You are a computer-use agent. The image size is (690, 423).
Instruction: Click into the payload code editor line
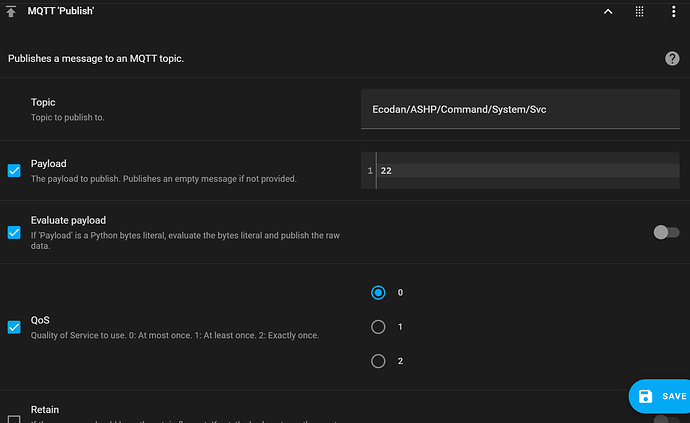point(528,171)
